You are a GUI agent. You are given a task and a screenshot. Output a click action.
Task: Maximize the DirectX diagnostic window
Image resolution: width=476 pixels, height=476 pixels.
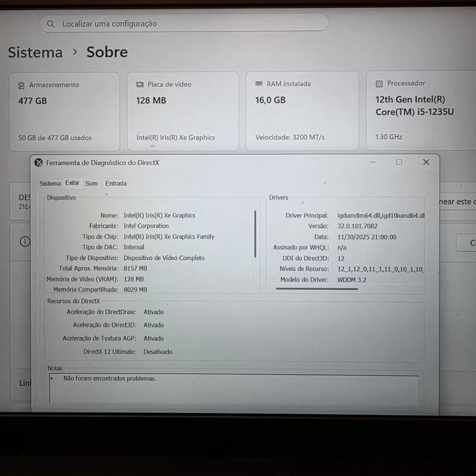[399, 162]
